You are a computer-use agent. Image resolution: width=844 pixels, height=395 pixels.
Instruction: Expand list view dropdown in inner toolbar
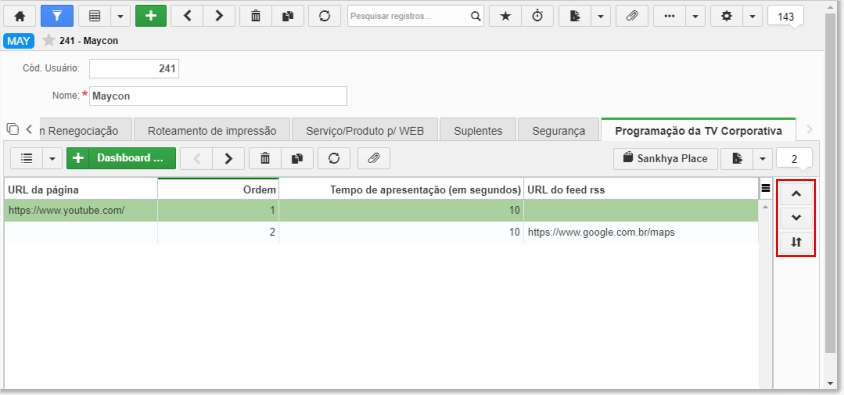(x=52, y=158)
